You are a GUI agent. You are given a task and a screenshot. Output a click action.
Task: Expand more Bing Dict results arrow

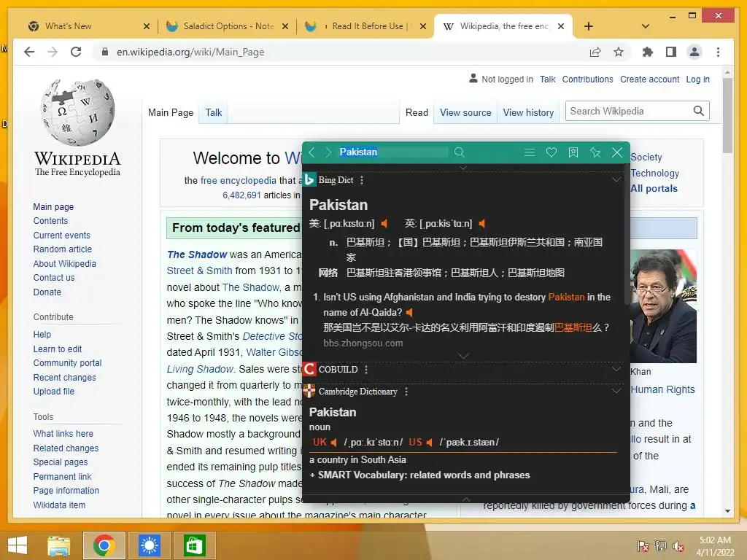click(463, 356)
